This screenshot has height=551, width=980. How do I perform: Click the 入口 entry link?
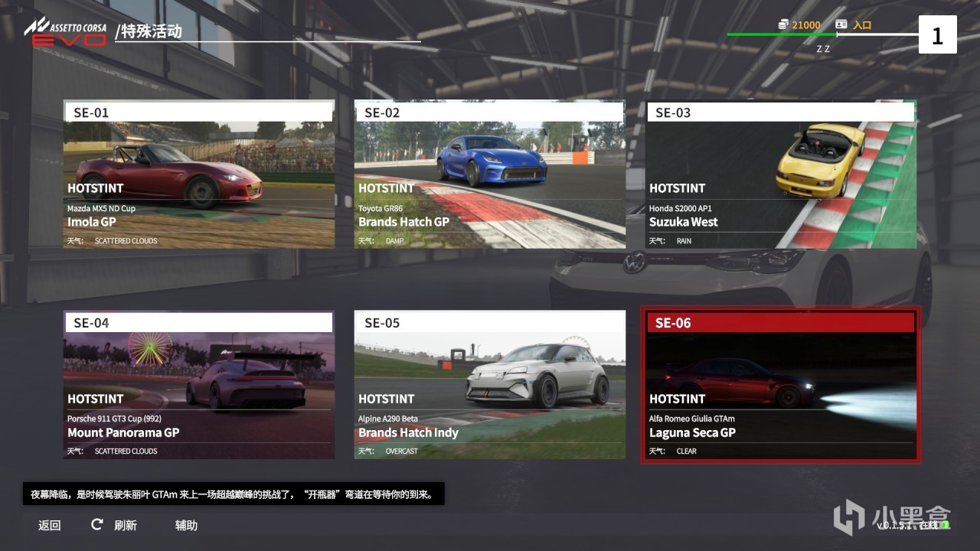pyautogui.click(x=862, y=24)
